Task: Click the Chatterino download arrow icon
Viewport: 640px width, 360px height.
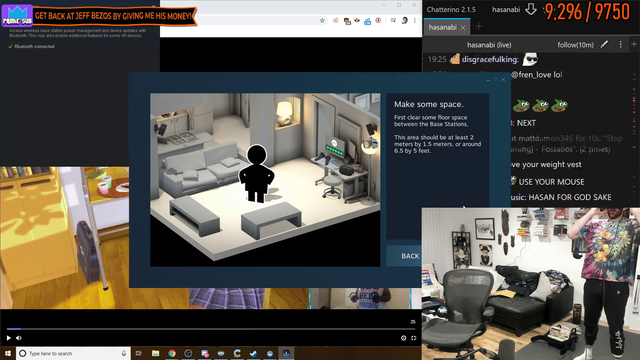Action: click(531, 9)
